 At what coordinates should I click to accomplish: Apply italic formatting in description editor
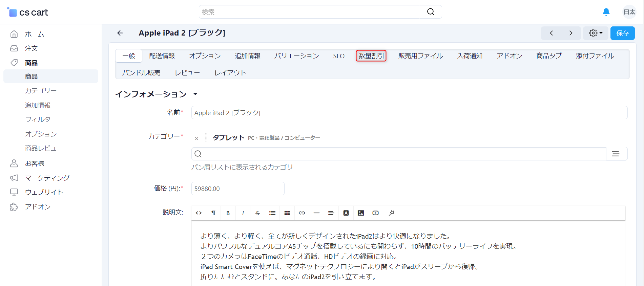point(243,213)
